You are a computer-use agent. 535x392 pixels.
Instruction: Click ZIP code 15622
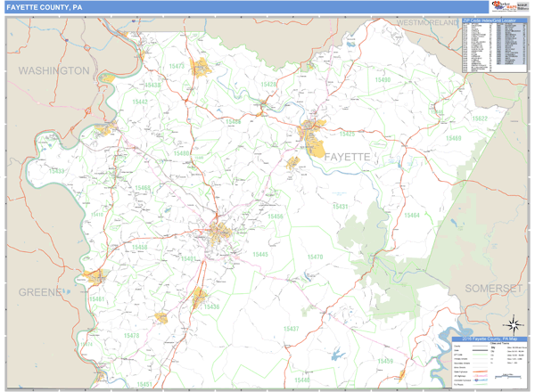pyautogui.click(x=480, y=118)
